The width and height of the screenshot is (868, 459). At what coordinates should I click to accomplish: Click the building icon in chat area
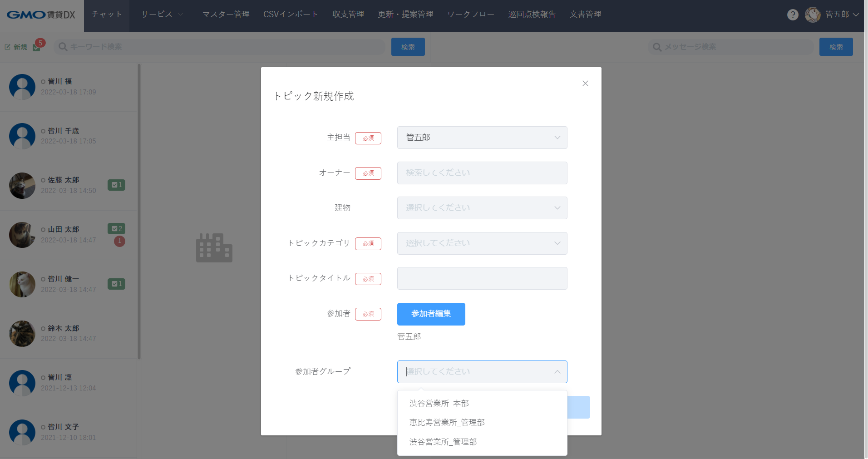(x=214, y=248)
